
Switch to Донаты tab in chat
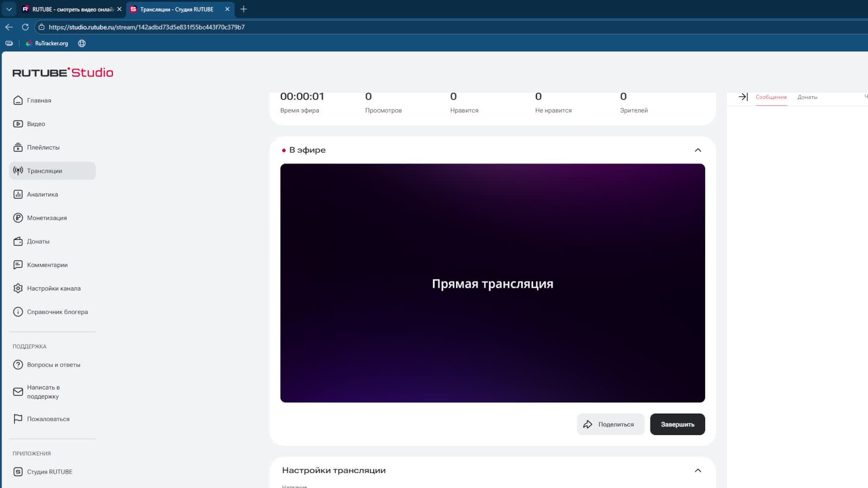[x=807, y=97]
